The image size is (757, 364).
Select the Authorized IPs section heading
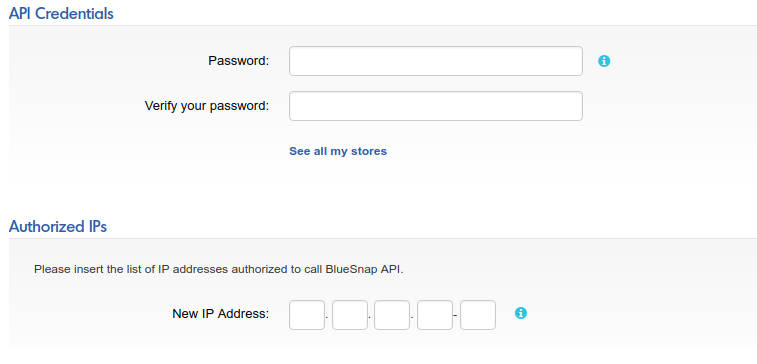[58, 226]
